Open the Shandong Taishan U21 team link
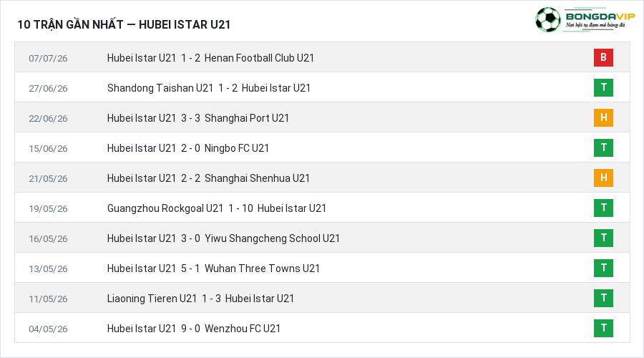The height and width of the screenshot is (358, 644). tap(160, 88)
